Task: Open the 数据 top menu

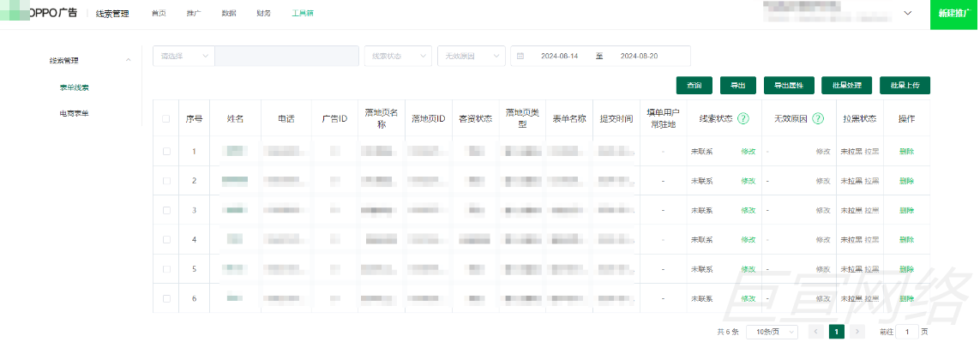Action: (x=229, y=13)
